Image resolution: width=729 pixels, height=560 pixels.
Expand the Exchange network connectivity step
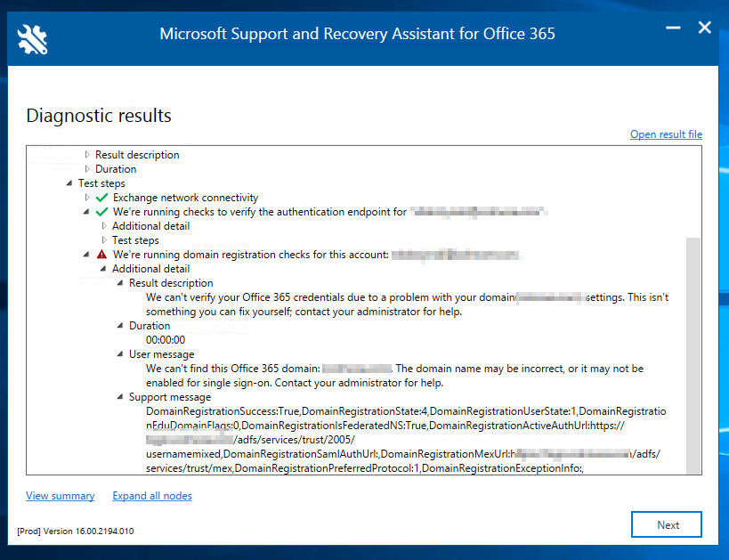[87, 198]
